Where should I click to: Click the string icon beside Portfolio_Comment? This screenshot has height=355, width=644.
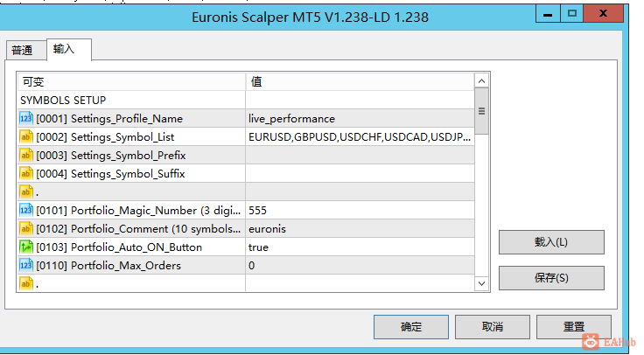point(26,228)
